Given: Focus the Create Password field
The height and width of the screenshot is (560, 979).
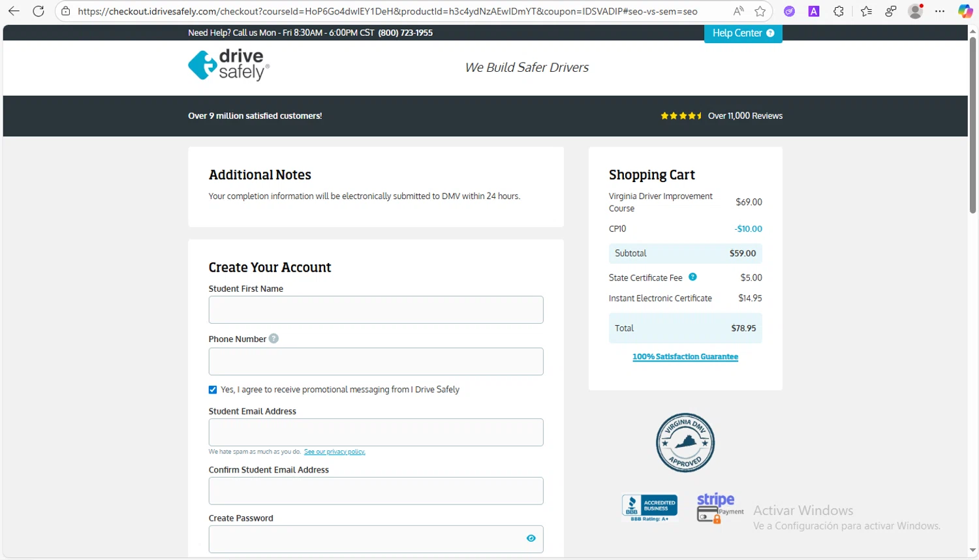Looking at the screenshot, I should tap(376, 539).
